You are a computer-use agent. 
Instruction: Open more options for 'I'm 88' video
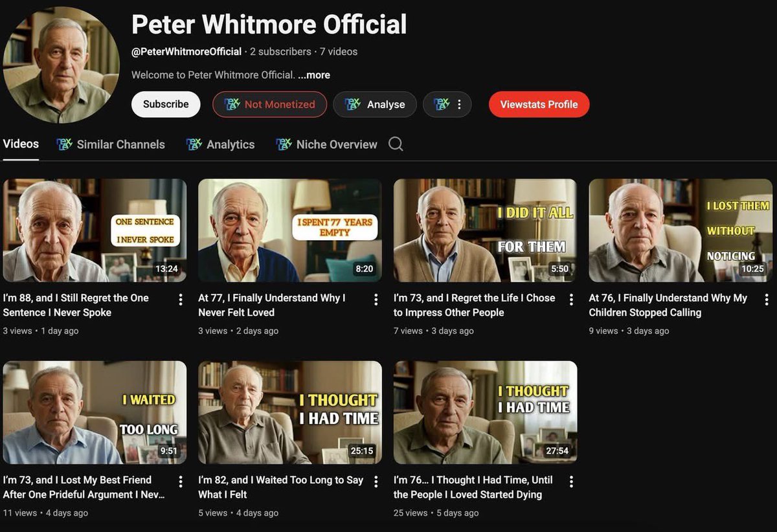point(181,299)
